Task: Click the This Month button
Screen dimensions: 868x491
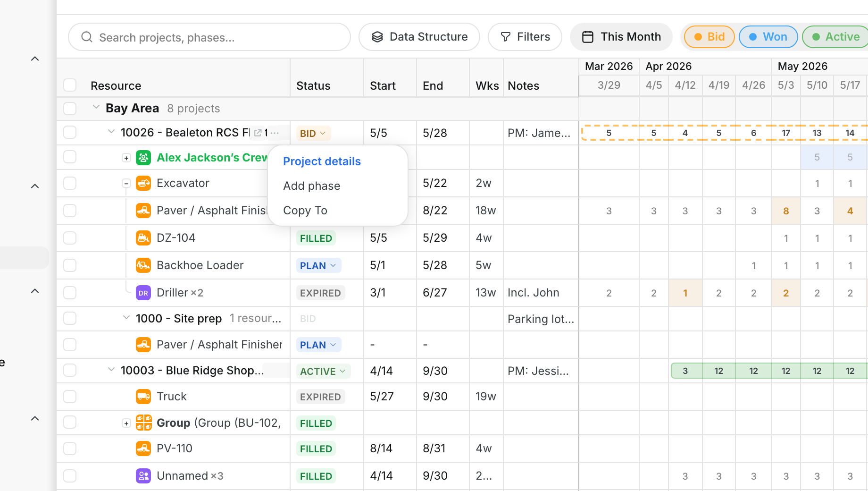Action: [621, 37]
